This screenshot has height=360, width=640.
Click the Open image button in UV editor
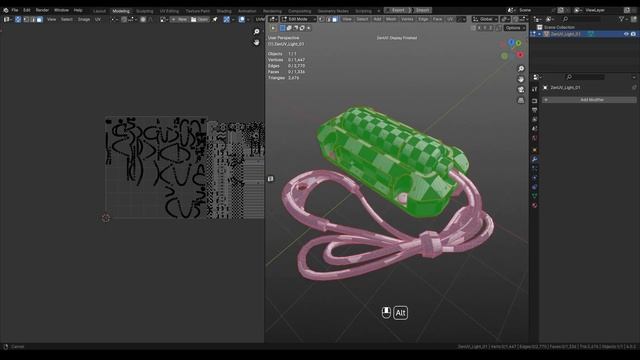tap(200, 19)
